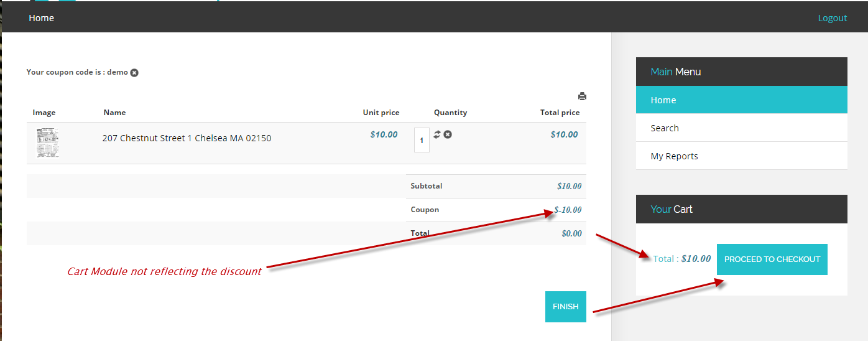Open the product thumbnail image
This screenshot has height=341, width=868.
coord(47,142)
